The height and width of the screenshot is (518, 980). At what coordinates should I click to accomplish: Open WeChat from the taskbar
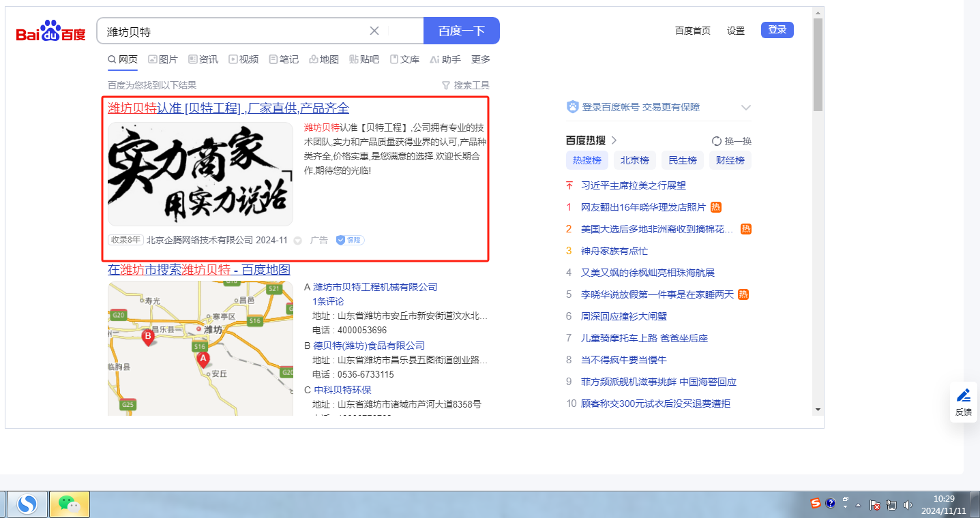click(70, 504)
